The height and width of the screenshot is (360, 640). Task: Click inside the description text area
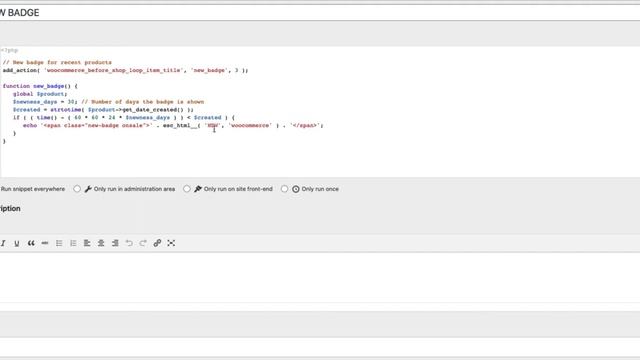[x=320, y=278]
